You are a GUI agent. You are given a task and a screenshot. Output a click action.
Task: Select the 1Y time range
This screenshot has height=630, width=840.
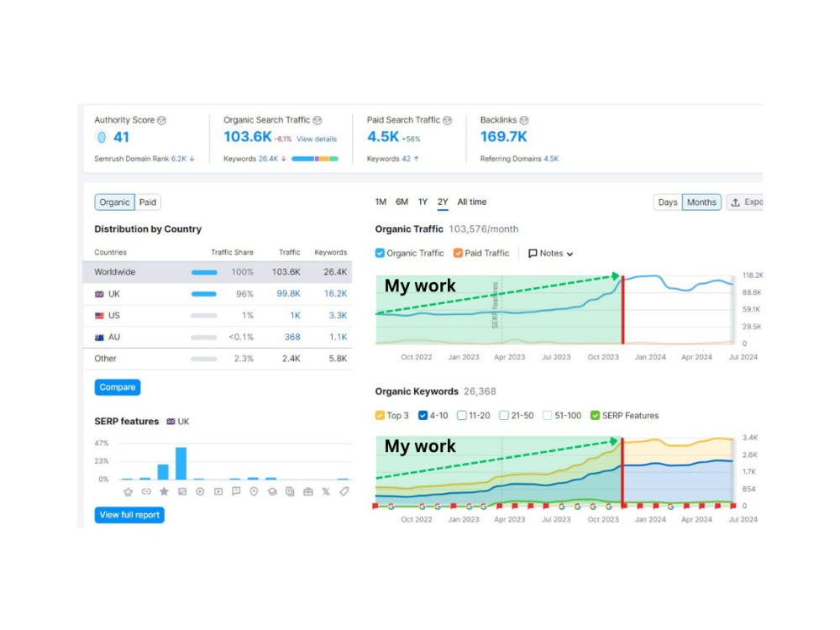tap(423, 202)
